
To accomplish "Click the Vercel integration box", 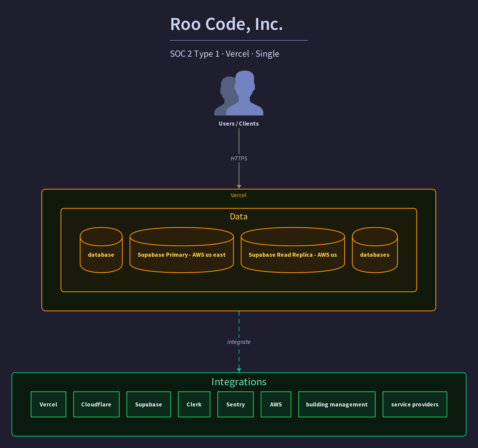I will click(48, 404).
